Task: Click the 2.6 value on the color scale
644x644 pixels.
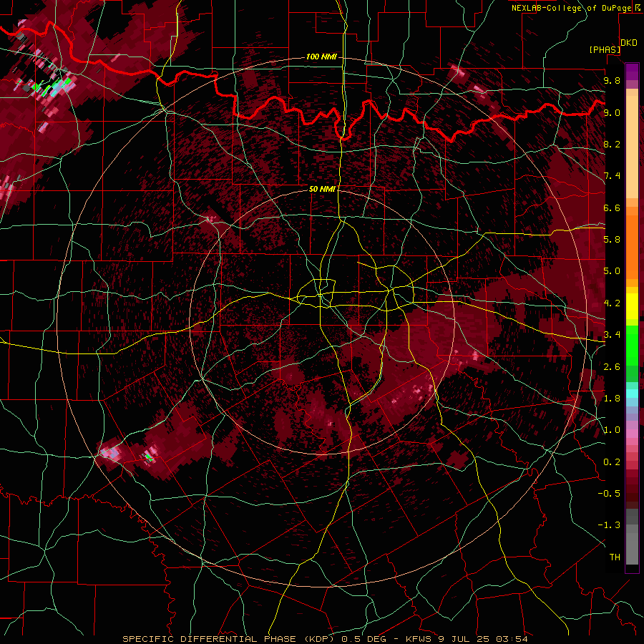Action: point(612,367)
